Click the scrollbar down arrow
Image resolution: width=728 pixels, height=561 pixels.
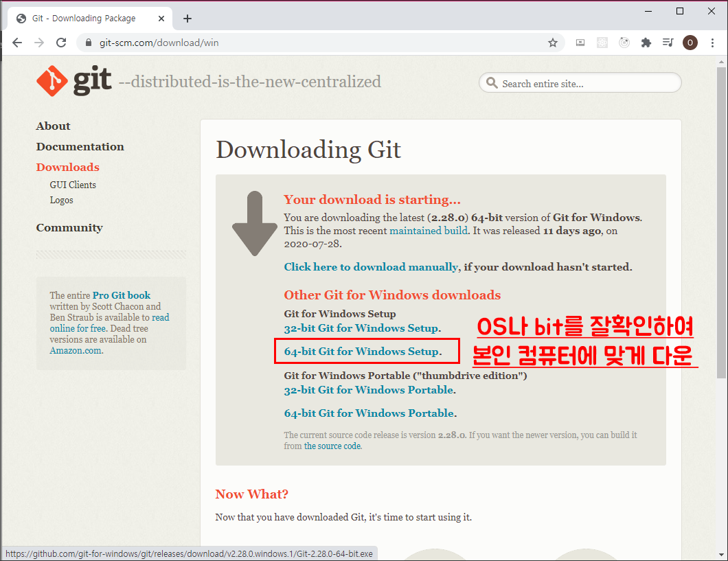point(721,555)
